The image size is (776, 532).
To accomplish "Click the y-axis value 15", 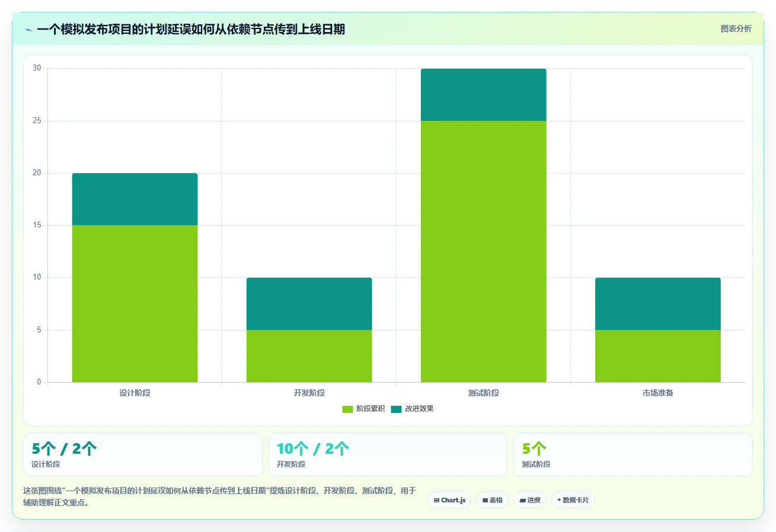I will tap(37, 225).
